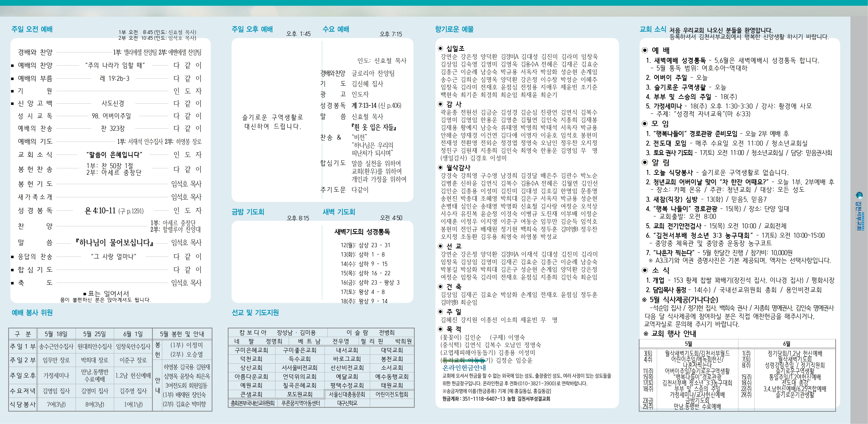Screen dimensions: 868x424
Task: Select 김신혜 집사 in Wednesday prayer row
Action: 367,84
